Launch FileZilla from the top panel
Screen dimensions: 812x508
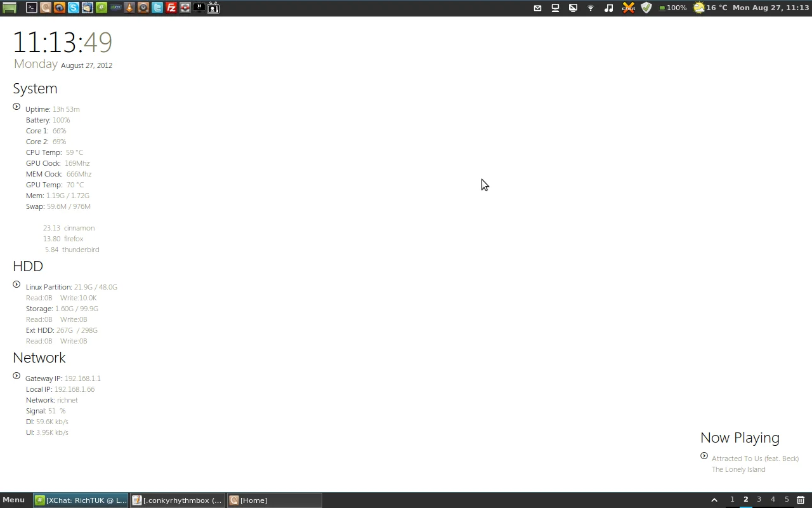point(171,8)
